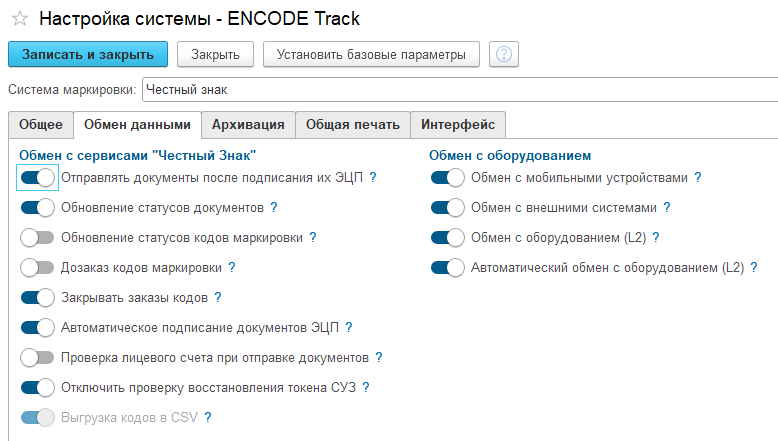
Task: Disable "Автоматический обмен с оборудованием (L2)"
Action: point(448,268)
